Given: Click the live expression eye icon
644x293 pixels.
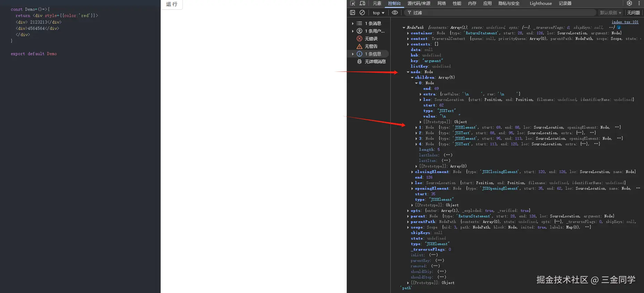Looking at the screenshot, I should pyautogui.click(x=395, y=12).
